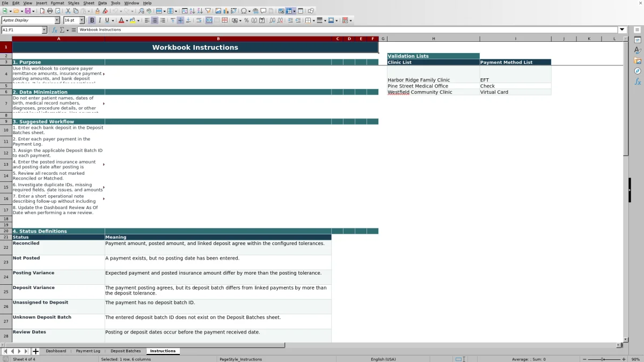644x362 pixels.
Task: Click the Sort Descending icon
Action: point(200,11)
